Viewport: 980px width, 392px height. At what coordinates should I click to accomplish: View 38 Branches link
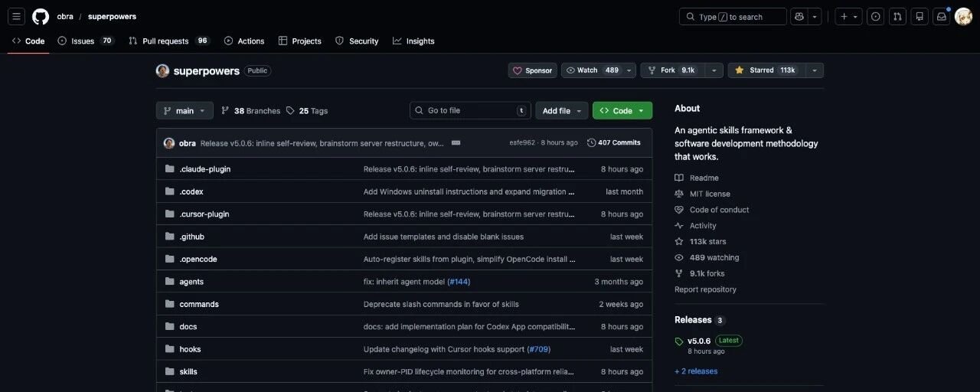click(x=251, y=110)
